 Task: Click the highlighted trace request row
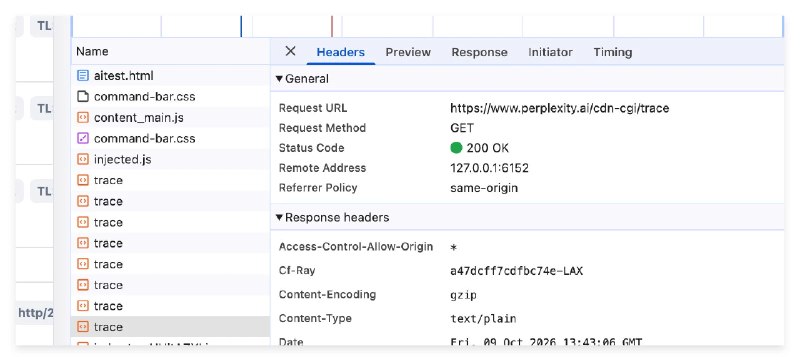click(x=170, y=327)
